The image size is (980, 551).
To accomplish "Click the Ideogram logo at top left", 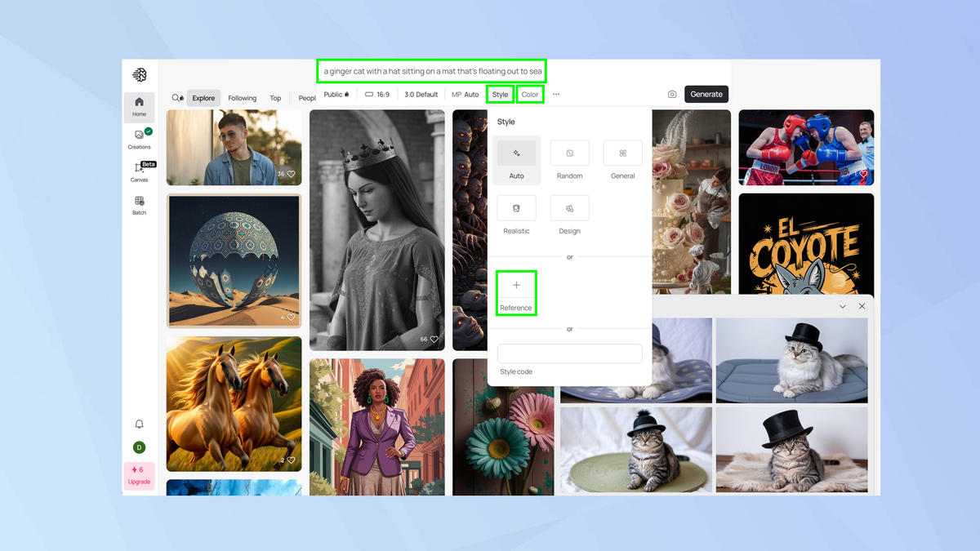I will tap(139, 74).
